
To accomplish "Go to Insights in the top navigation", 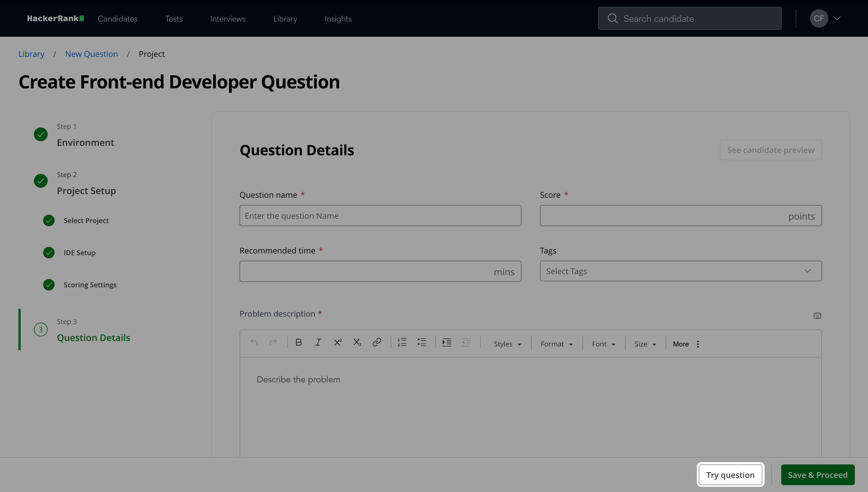I will pos(338,19).
